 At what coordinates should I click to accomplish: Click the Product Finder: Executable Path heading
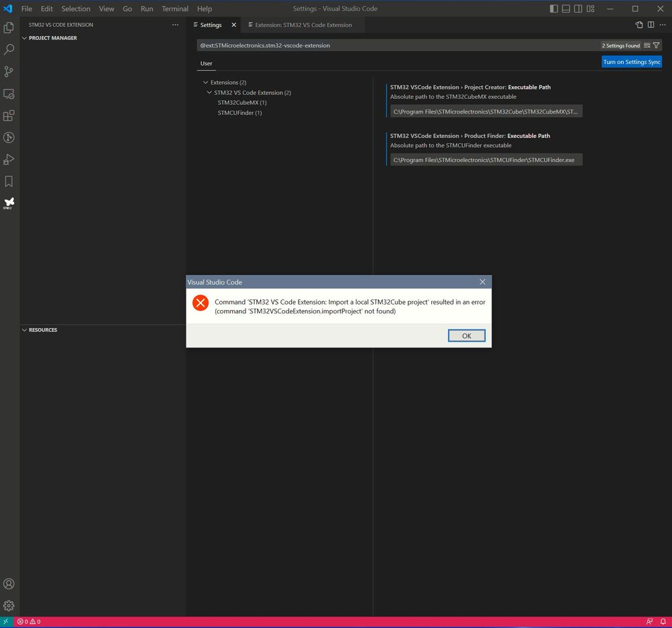pyautogui.click(x=470, y=136)
